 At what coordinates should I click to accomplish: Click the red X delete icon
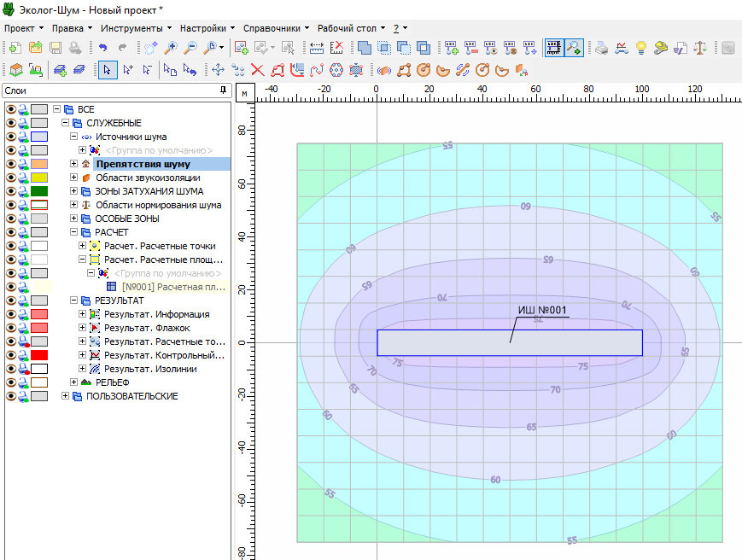click(257, 70)
